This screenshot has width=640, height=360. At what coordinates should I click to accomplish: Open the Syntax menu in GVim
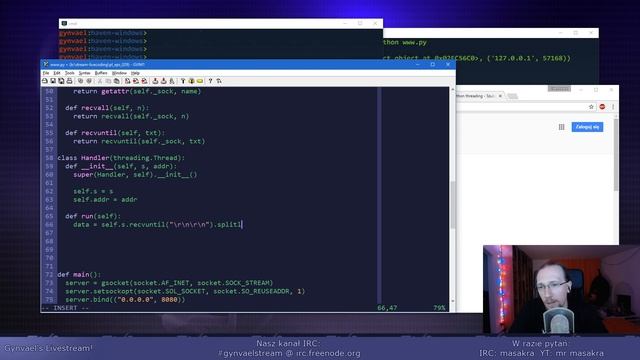tap(84, 73)
